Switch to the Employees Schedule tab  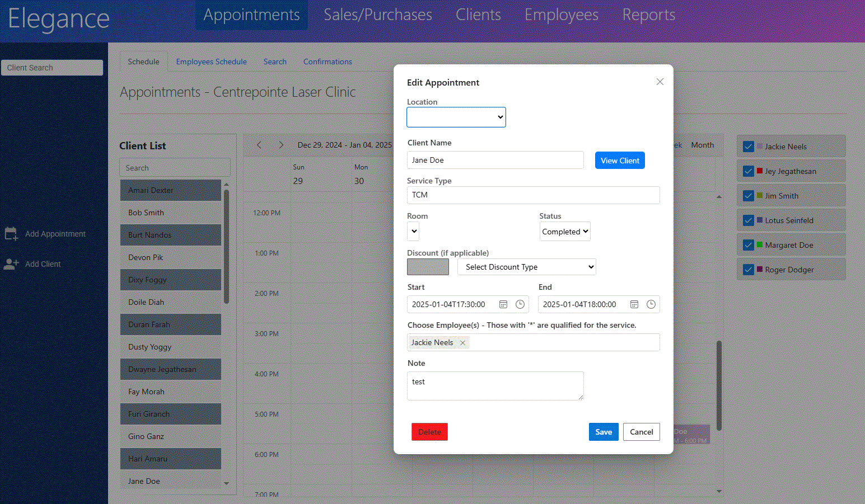(x=211, y=62)
